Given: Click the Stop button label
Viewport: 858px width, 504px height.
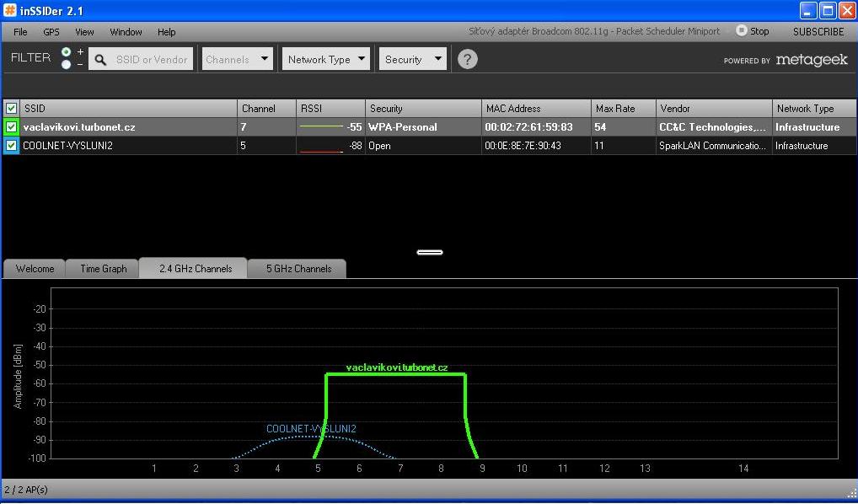Looking at the screenshot, I should (759, 31).
